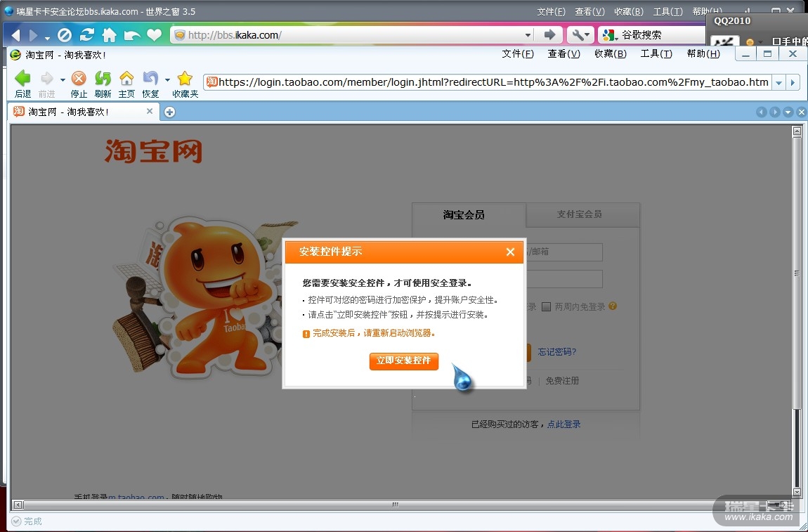Image resolution: width=808 pixels, height=532 pixels.
Task: Expand the 恢复 dropdown arrow
Action: coord(167,80)
